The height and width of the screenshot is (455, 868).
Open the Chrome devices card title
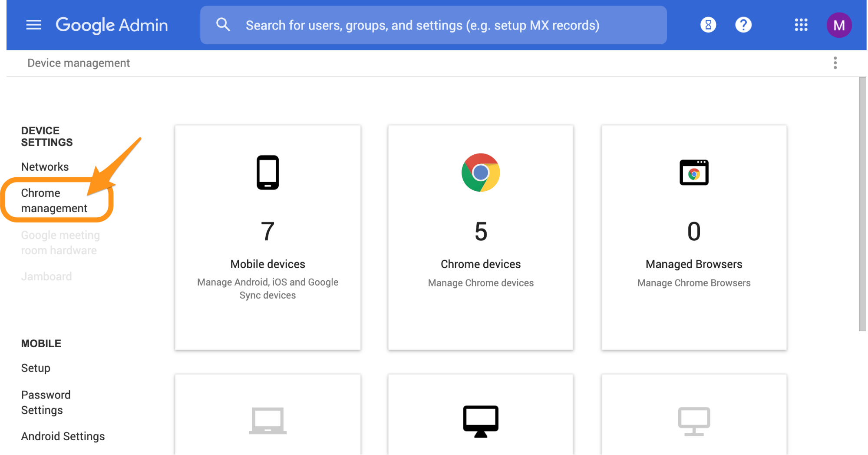481,264
